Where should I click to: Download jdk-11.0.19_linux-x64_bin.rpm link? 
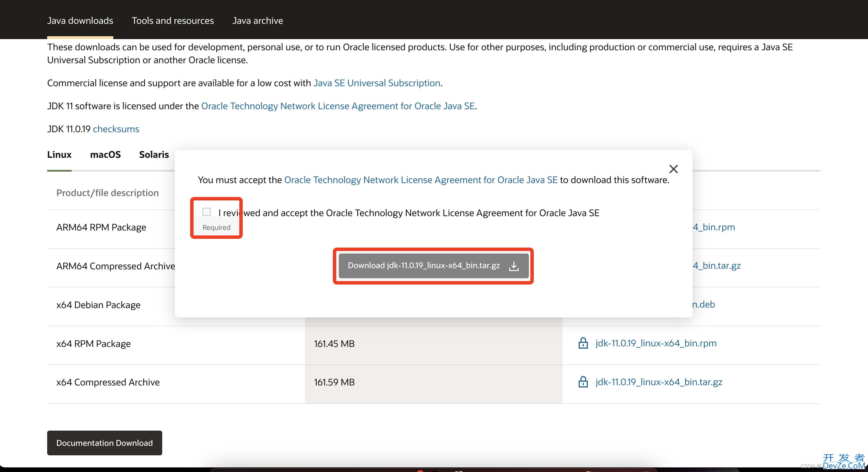coord(656,343)
